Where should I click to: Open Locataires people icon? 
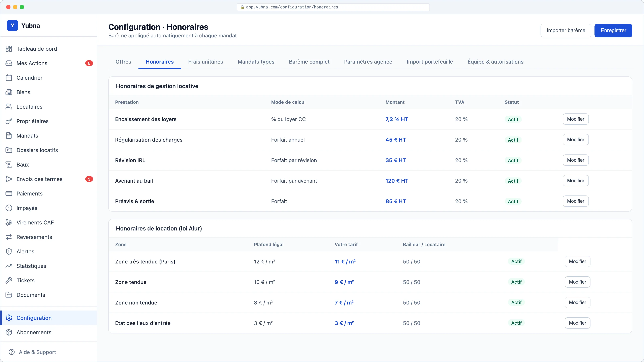click(9, 107)
